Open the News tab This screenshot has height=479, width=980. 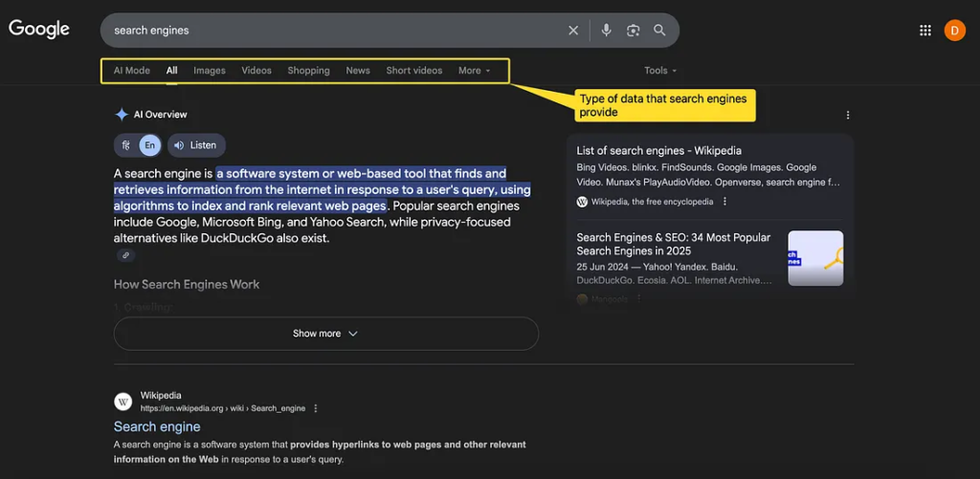pos(358,71)
